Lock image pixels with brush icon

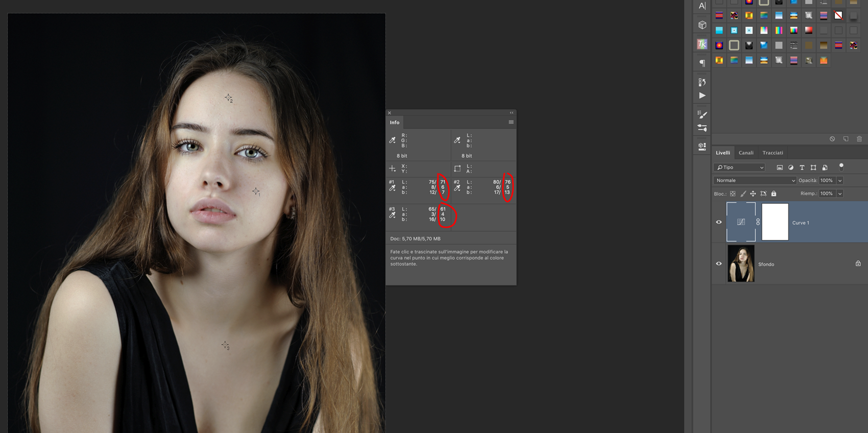click(x=743, y=194)
